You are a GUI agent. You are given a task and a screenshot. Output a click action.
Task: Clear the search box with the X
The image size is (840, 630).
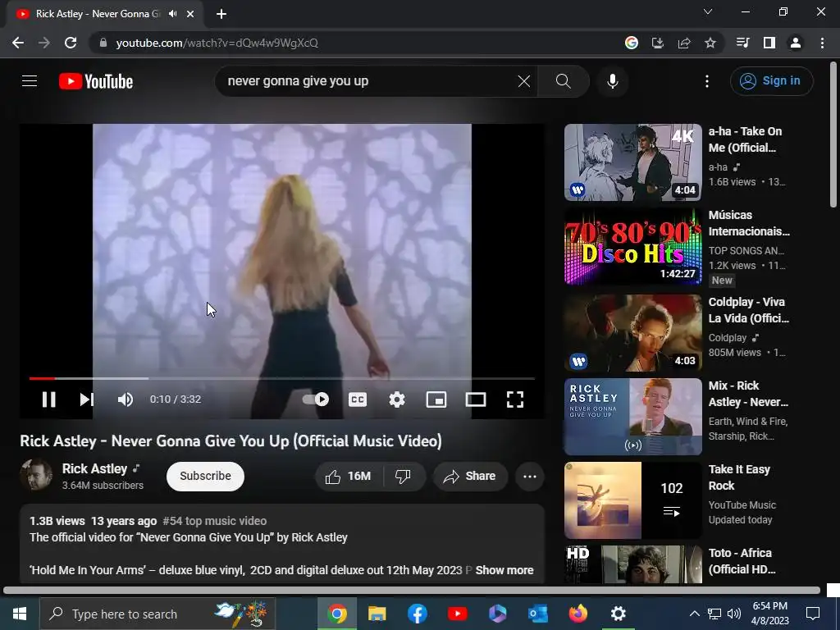[x=524, y=81]
